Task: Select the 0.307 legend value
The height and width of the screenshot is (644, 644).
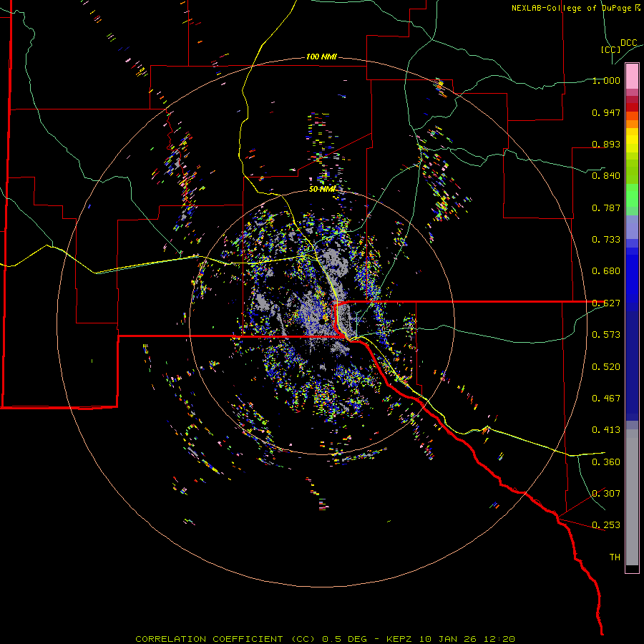Action: [x=606, y=494]
